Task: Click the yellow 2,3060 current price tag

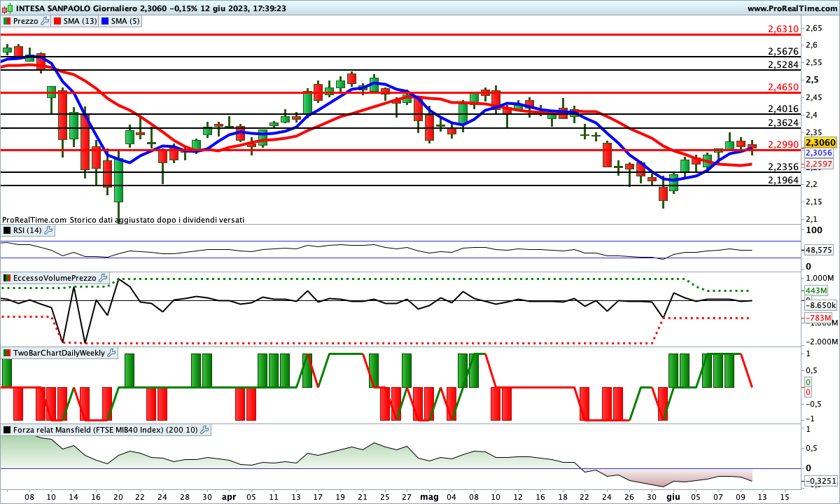Action: click(820, 141)
